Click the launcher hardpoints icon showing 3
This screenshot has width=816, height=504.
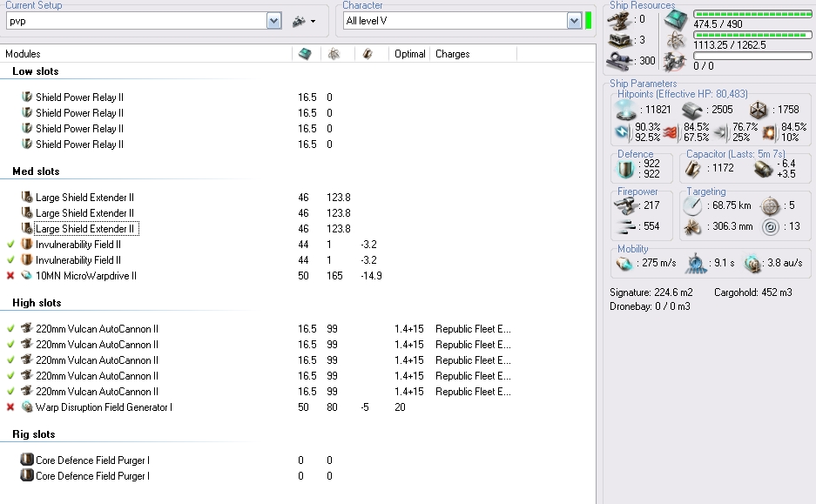pyautogui.click(x=619, y=41)
